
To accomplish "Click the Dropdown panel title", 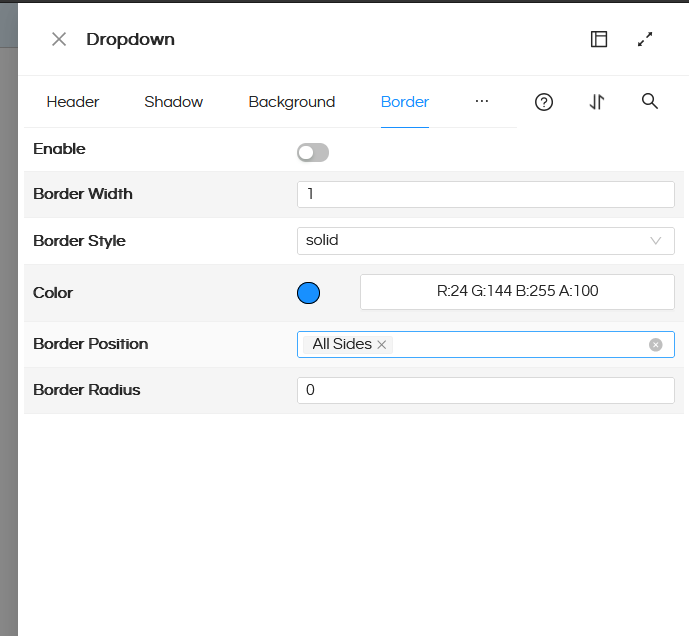I will 131,40.
